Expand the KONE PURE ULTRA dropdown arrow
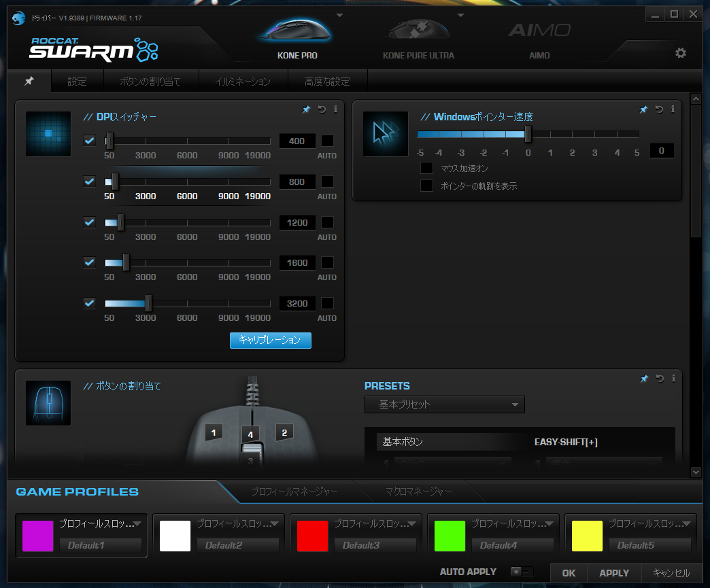Screen dimensions: 710x588 [x=461, y=16]
